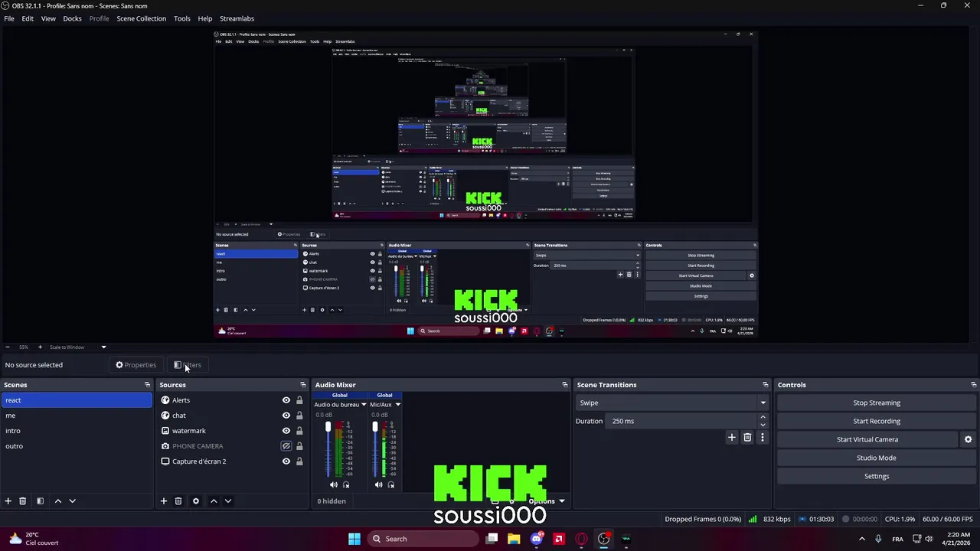Unlock the PHONE CAMERA source
The image size is (980, 551).
tap(299, 446)
